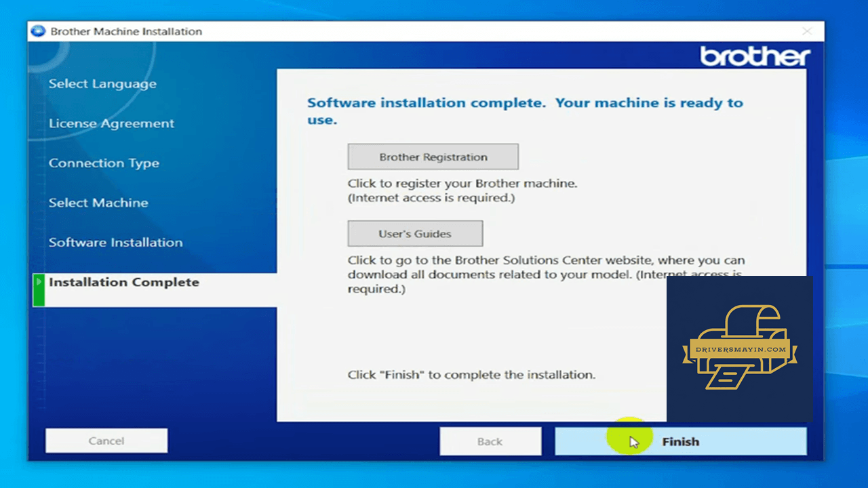Select the Select Machine step

98,203
